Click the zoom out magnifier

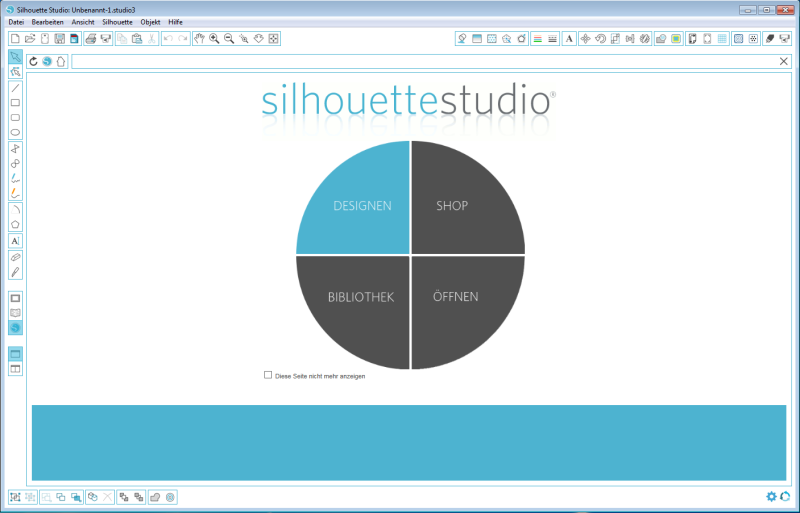coord(229,39)
